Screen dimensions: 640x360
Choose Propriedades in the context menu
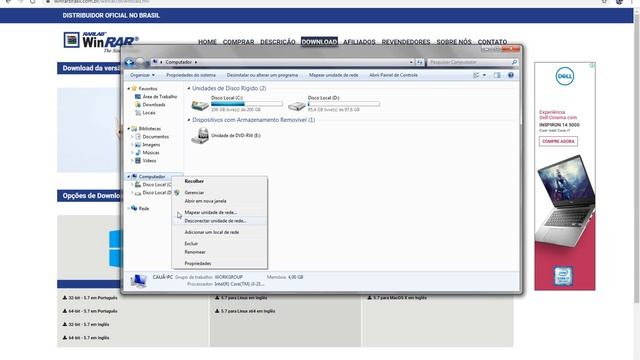point(220,263)
